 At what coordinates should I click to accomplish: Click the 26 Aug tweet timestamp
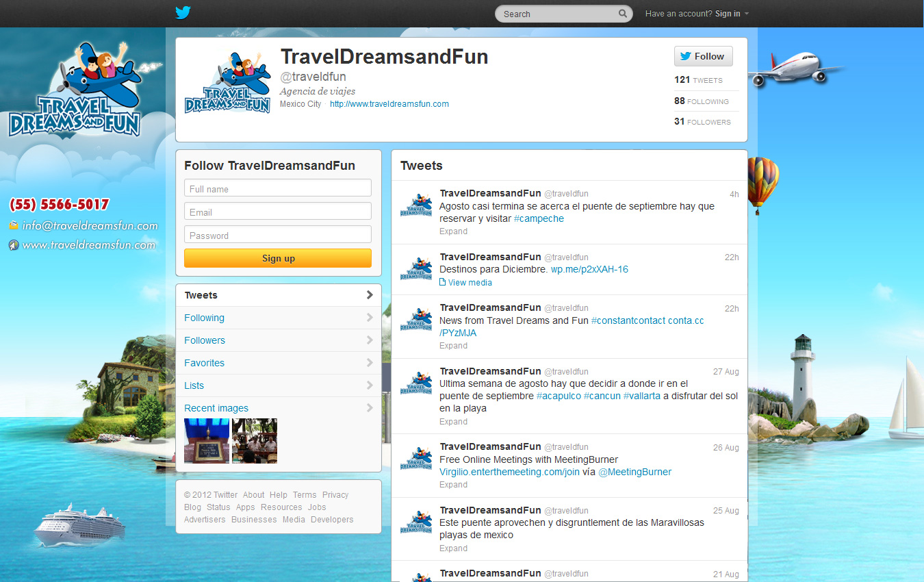tap(726, 448)
